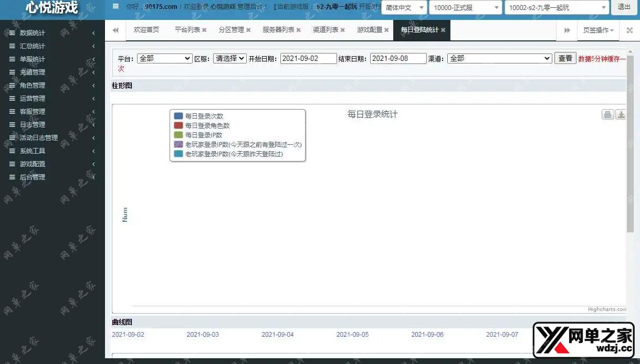Click the 汇总统计 list icon in sidebar
Image resolution: width=640 pixels, height=364 pixels.
pos(12,46)
